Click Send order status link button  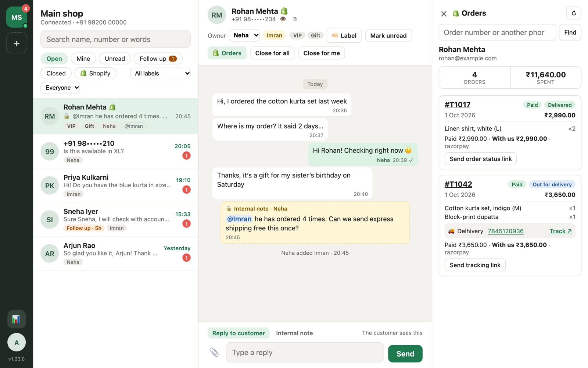pos(481,159)
